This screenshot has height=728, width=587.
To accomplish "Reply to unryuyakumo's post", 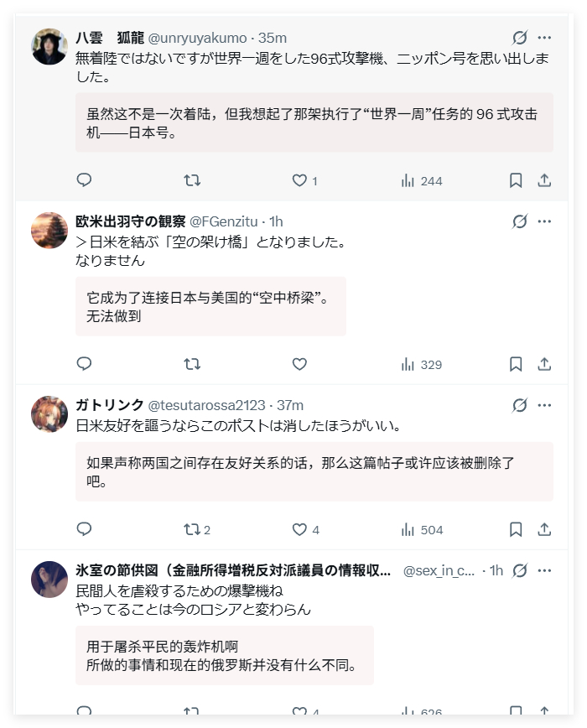I will tap(84, 180).
